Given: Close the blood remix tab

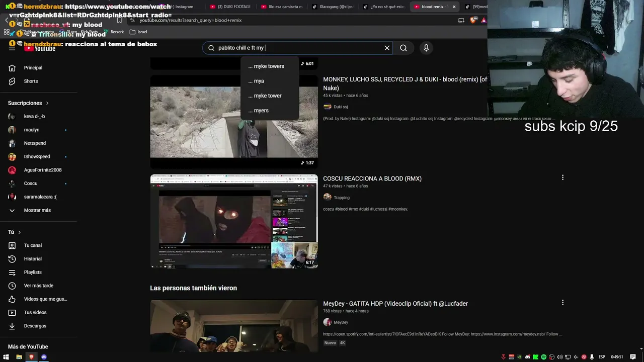Looking at the screenshot, I should click(454, 7).
